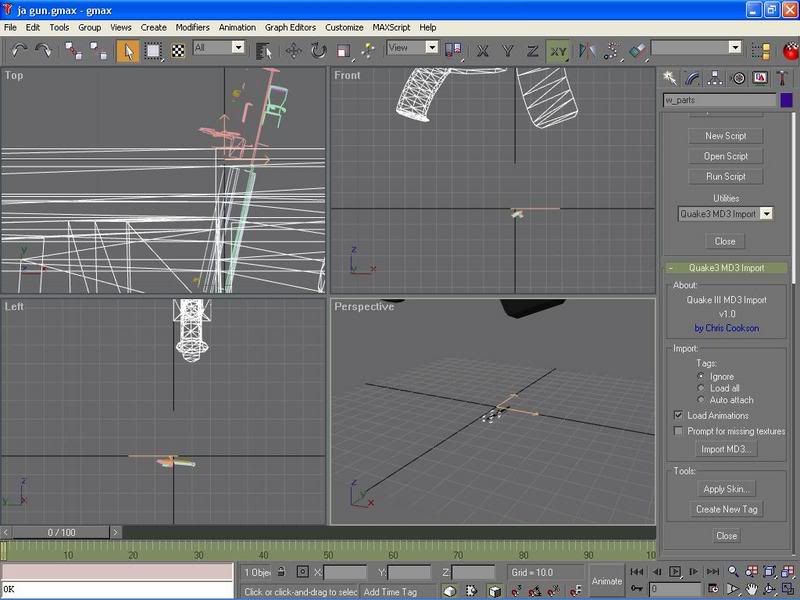This screenshot has height=600, width=800.
Task: Open the Customize menu
Action: pyautogui.click(x=344, y=28)
